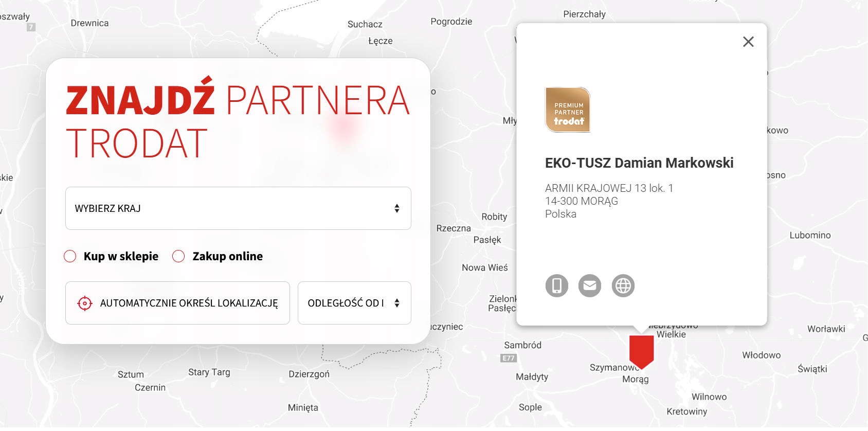Click the 'Sambród' map label
This screenshot has width=868, height=431.
[523, 345]
